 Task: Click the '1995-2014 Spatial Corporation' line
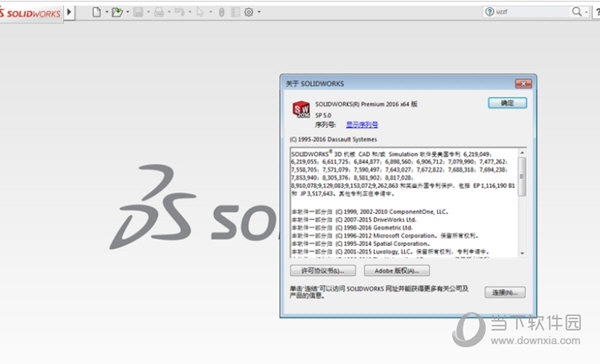361,244
